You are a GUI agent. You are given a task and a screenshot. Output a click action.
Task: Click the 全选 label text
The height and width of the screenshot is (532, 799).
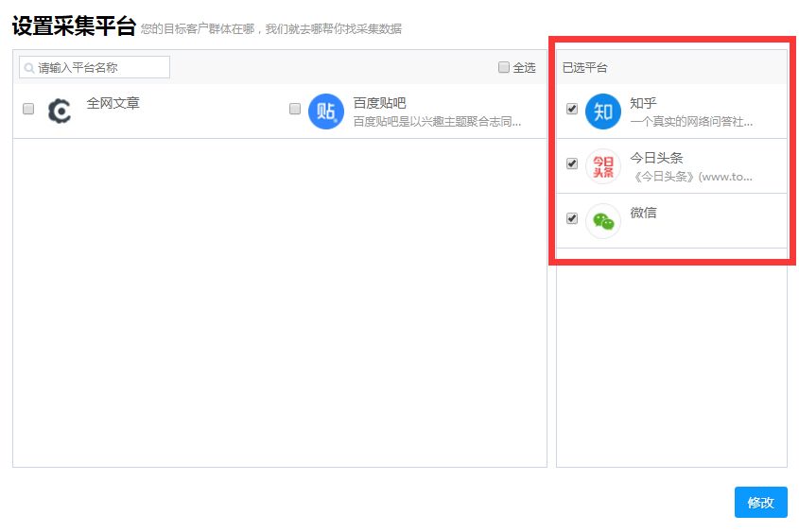tap(524, 68)
